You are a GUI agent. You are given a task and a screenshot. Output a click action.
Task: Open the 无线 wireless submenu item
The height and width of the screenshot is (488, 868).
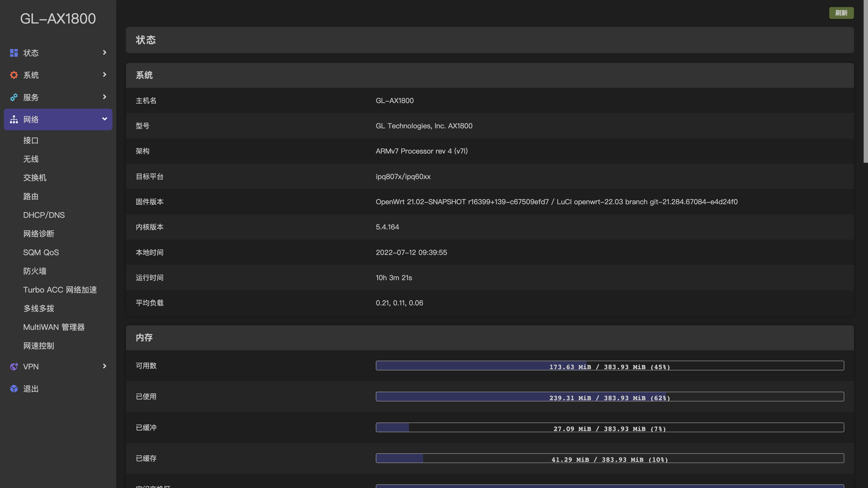[x=31, y=159]
